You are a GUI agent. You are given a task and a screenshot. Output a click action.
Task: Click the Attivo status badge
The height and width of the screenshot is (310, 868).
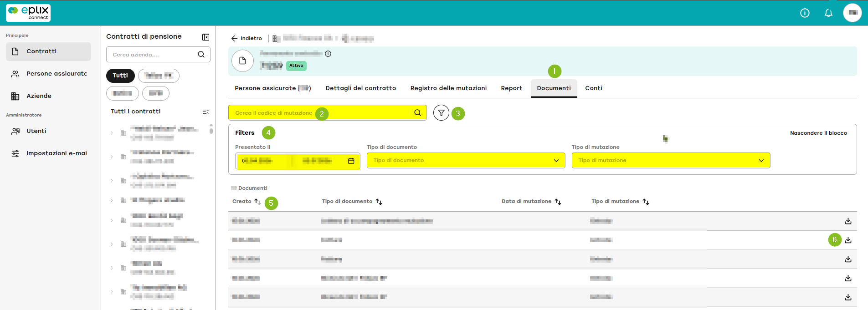(x=296, y=66)
